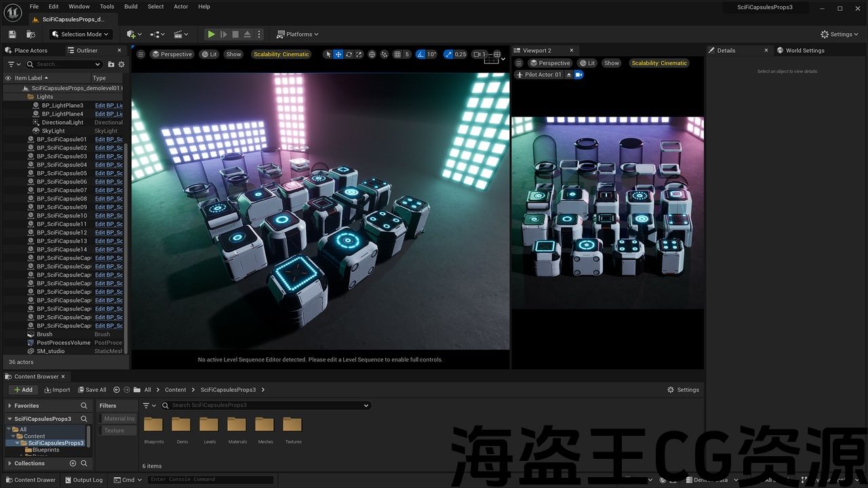The image size is (868, 488).
Task: Click the Outliner settings gear
Action: pos(121,64)
